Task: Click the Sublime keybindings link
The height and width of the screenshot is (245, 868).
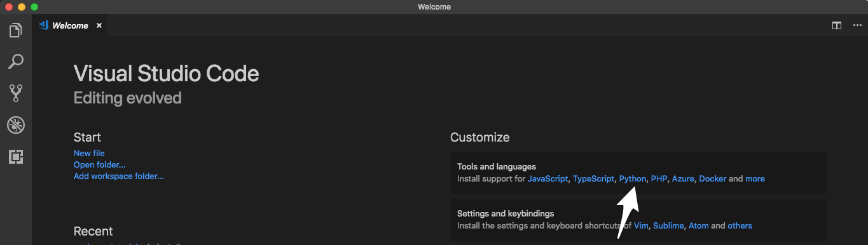Action: click(668, 226)
